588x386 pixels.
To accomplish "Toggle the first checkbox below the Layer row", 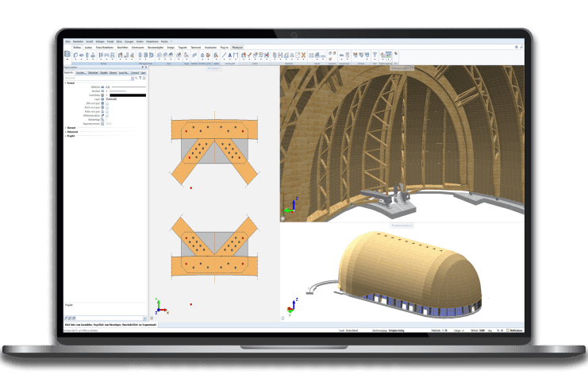I will [x=108, y=103].
